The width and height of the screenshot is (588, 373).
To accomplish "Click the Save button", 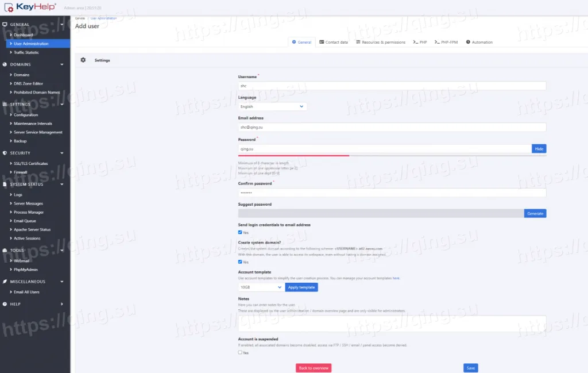I will (x=471, y=368).
